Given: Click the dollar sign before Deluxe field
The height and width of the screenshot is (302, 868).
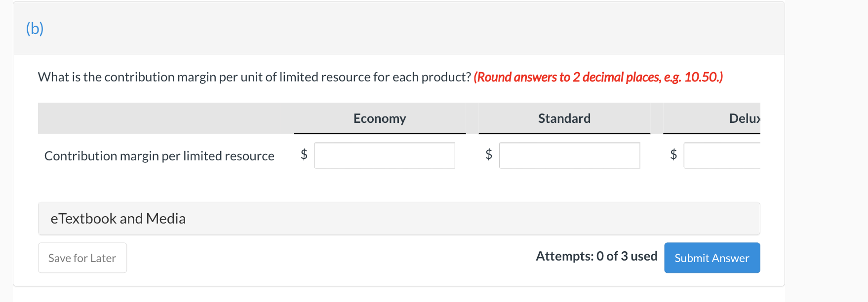Looking at the screenshot, I should 673,154.
